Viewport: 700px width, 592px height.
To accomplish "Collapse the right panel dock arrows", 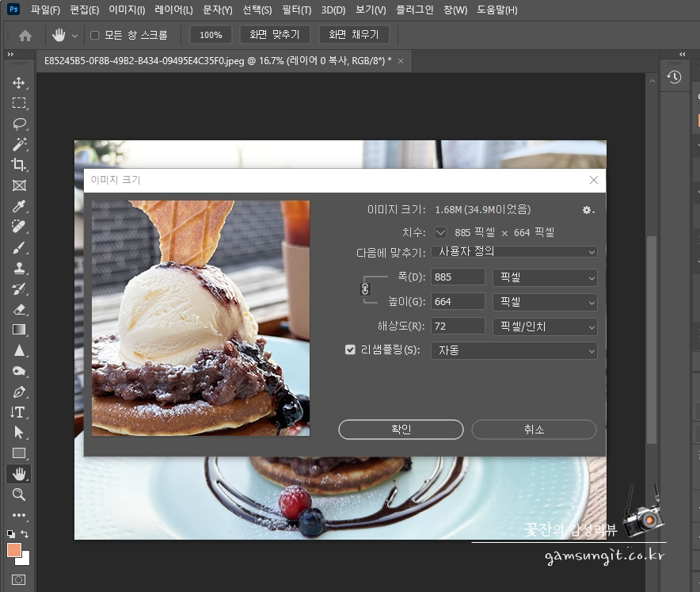I will [x=682, y=55].
